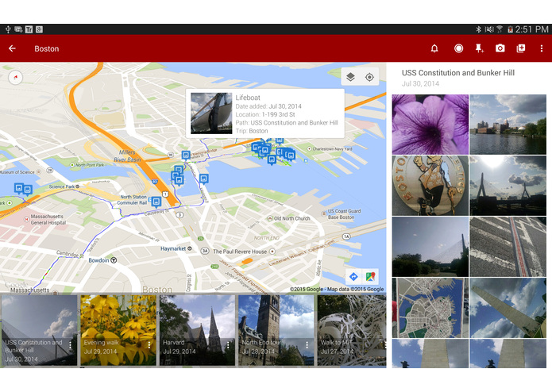Image resolution: width=552 pixels, height=392 pixels.
Task: Start recording with the circle record icon
Action: 458,48
